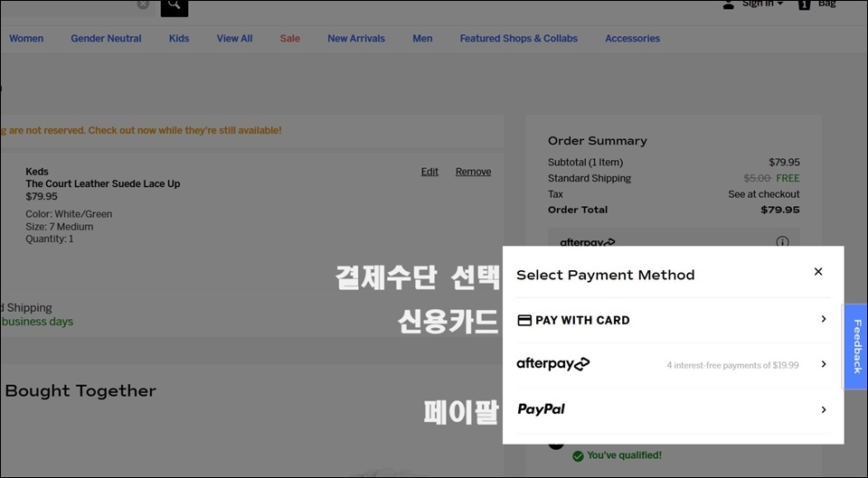The height and width of the screenshot is (478, 868).
Task: Click the Remove link for the Keds item
Action: [x=473, y=172]
